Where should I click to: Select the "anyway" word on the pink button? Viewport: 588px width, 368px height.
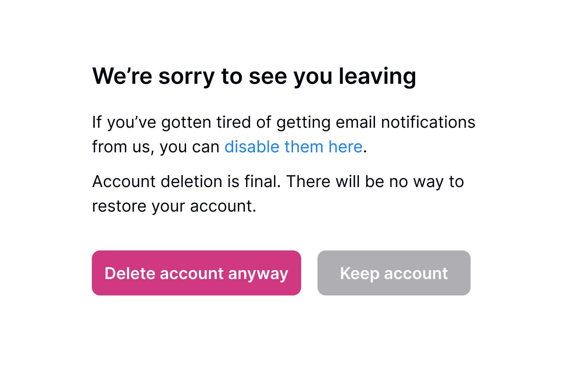(258, 274)
